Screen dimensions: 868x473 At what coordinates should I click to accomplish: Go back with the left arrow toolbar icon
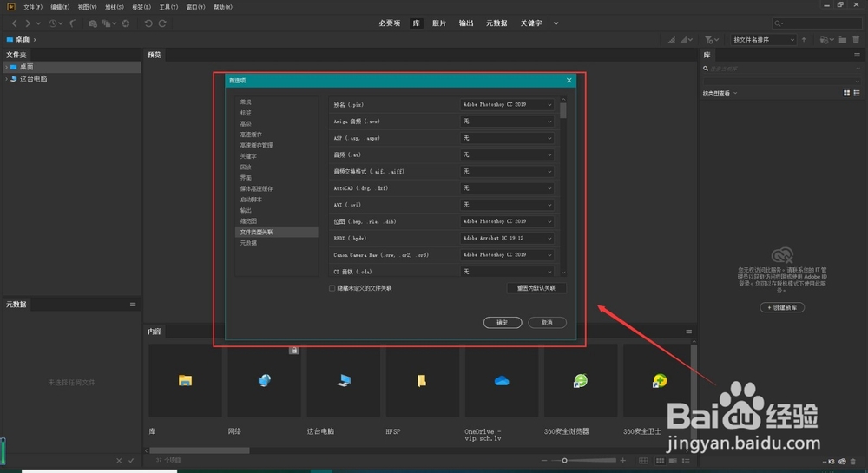[x=15, y=23]
